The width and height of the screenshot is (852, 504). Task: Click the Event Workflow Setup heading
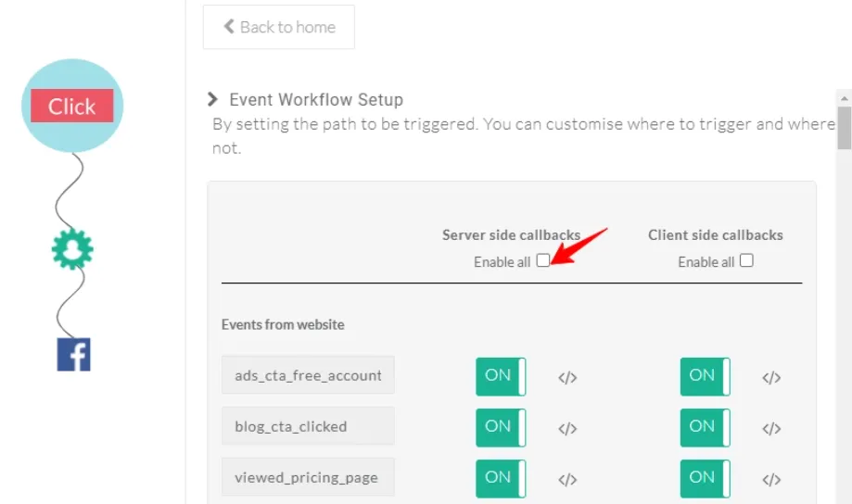pyautogui.click(x=316, y=100)
